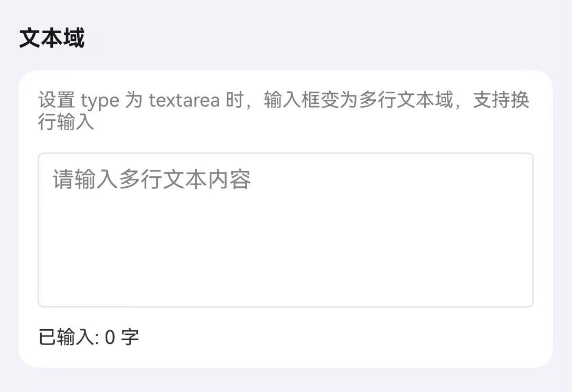This screenshot has height=392, width=572.
Task: Click the 文本域 section heading
Action: 52,39
